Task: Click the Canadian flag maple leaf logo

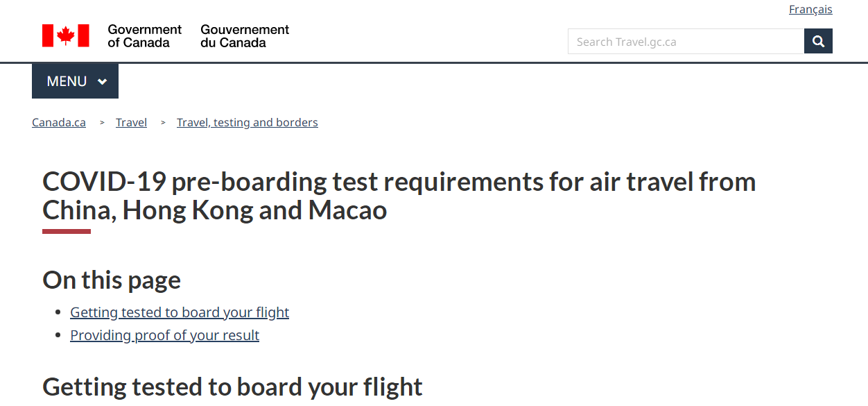Action: [x=66, y=35]
